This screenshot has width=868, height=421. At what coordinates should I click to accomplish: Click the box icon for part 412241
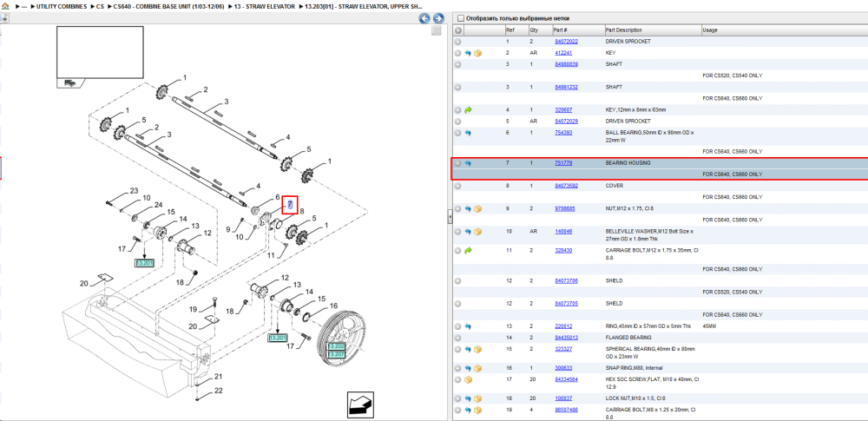point(477,53)
